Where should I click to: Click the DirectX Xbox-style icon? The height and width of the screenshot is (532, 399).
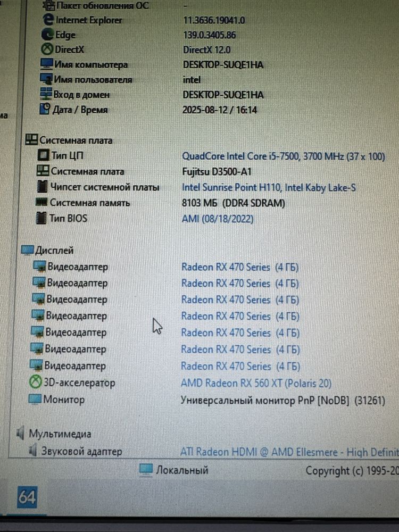[x=47, y=49]
